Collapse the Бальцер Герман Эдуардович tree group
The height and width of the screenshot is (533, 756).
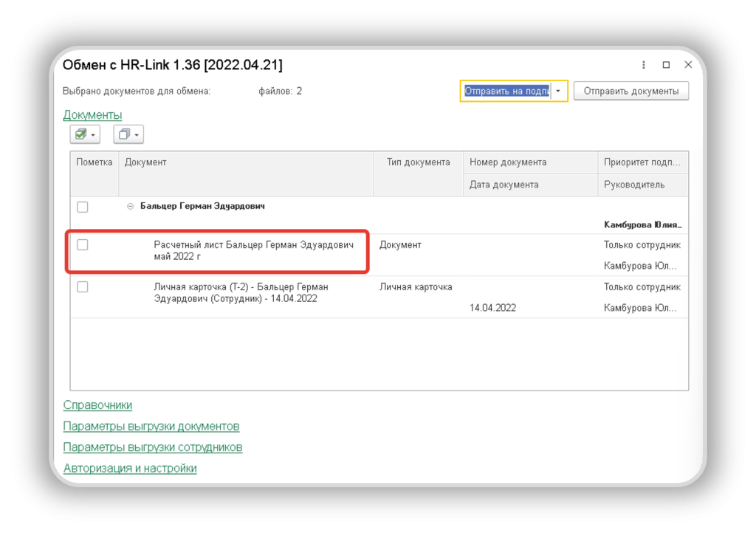[131, 207]
